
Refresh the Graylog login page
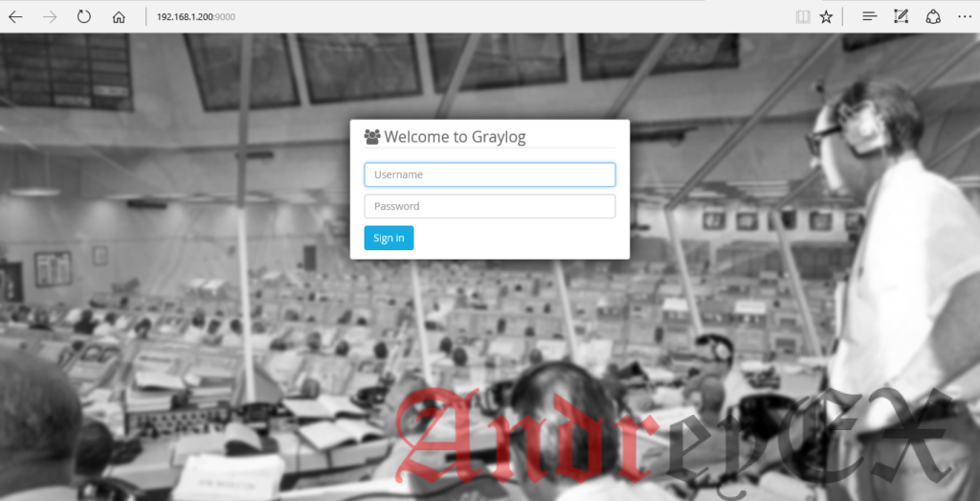click(x=84, y=17)
